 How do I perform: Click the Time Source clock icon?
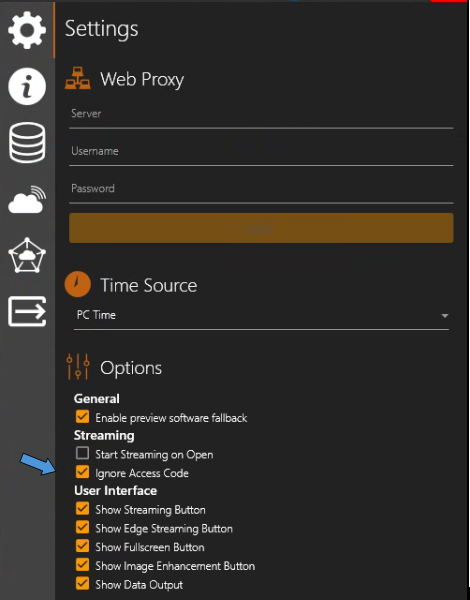point(78,285)
